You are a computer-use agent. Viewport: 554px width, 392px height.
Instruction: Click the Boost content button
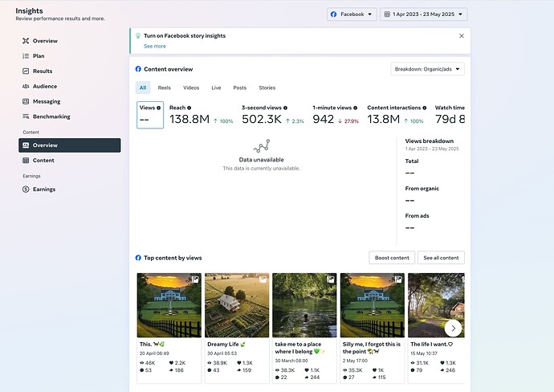tap(392, 258)
